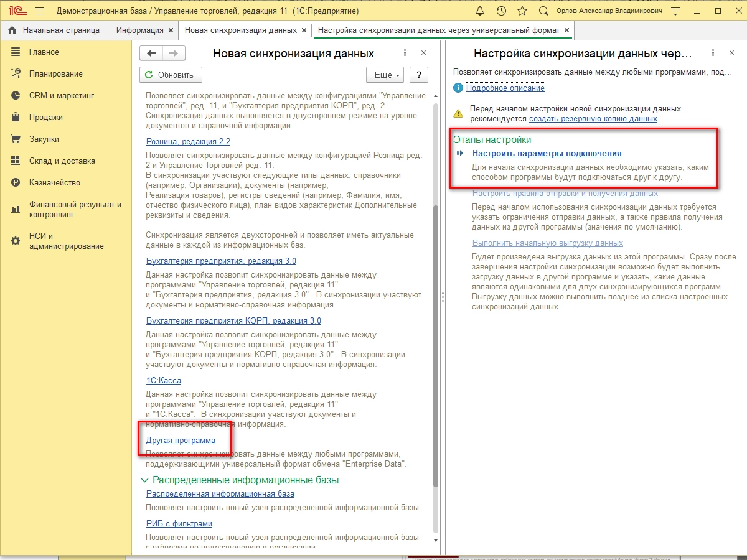Open history clock icon
The image size is (747, 560).
501,11
